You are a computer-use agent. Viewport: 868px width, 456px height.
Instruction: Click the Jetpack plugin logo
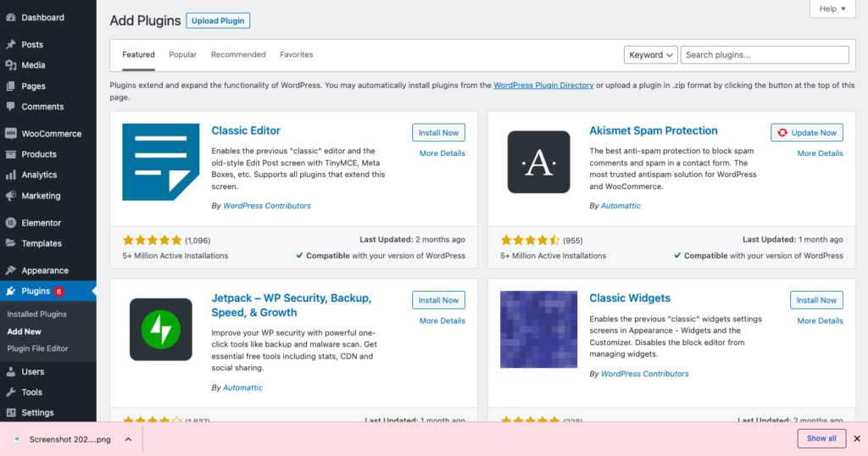click(160, 329)
